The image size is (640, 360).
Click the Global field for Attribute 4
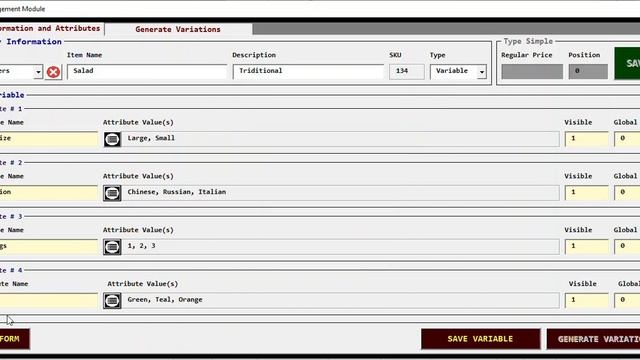point(627,300)
